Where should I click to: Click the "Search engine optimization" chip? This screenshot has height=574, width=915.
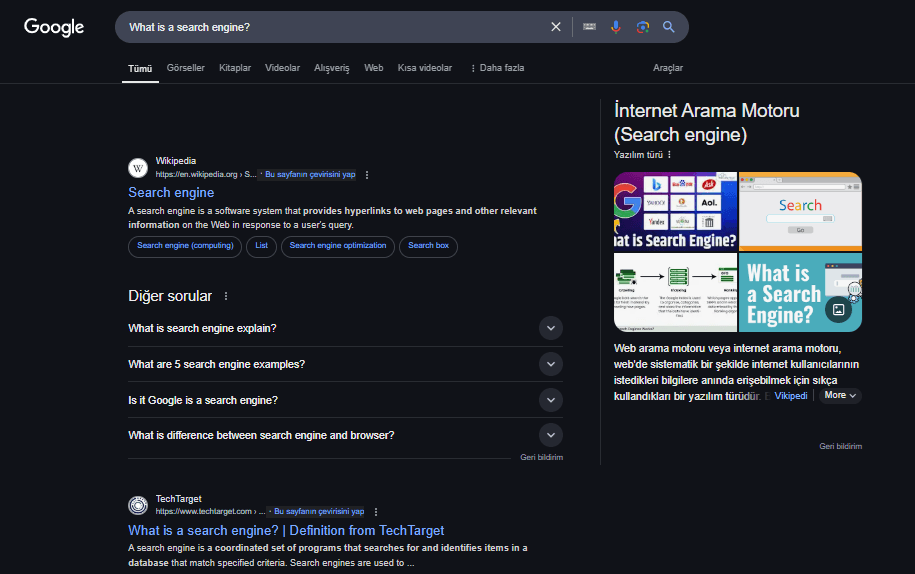(337, 246)
